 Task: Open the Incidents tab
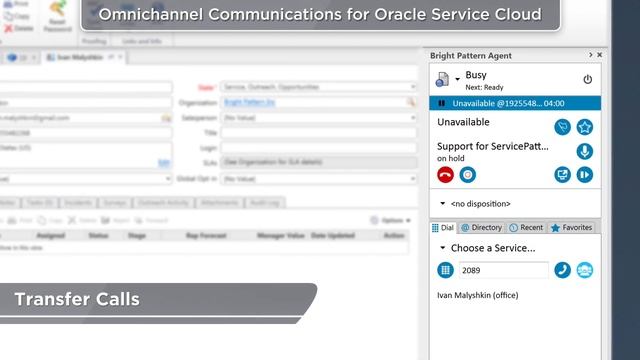tap(78, 203)
